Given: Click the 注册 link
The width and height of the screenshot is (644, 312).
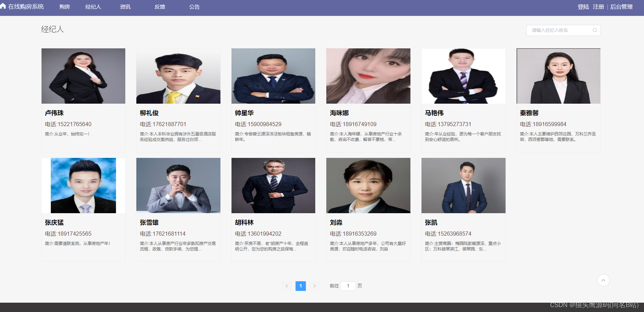Looking at the screenshot, I should click(x=598, y=7).
